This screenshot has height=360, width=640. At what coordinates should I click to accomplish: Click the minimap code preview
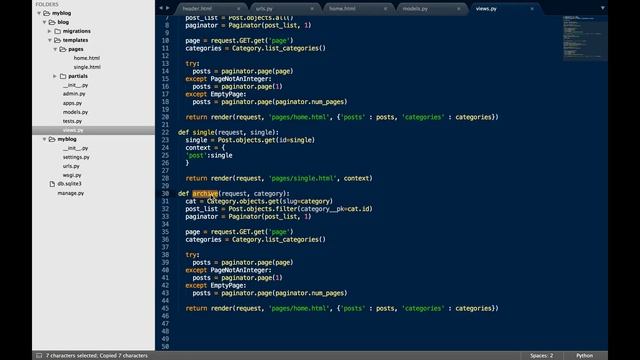585,38
